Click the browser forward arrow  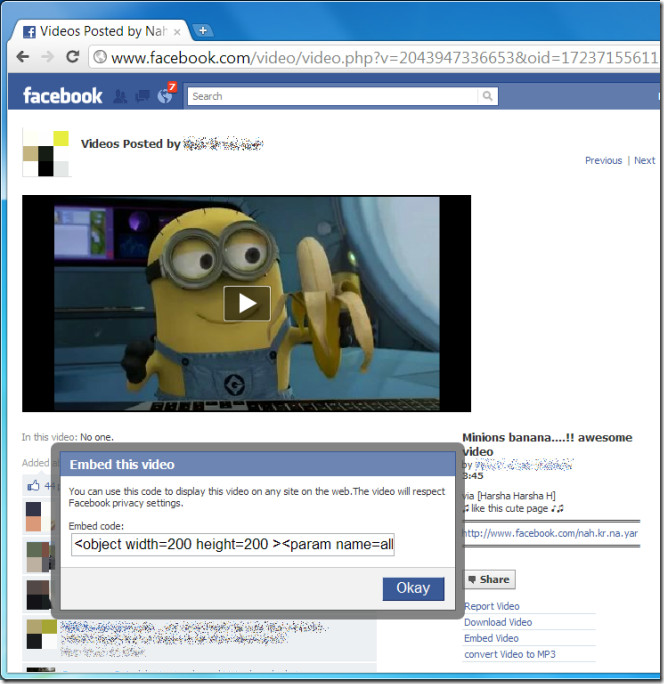pos(47,57)
